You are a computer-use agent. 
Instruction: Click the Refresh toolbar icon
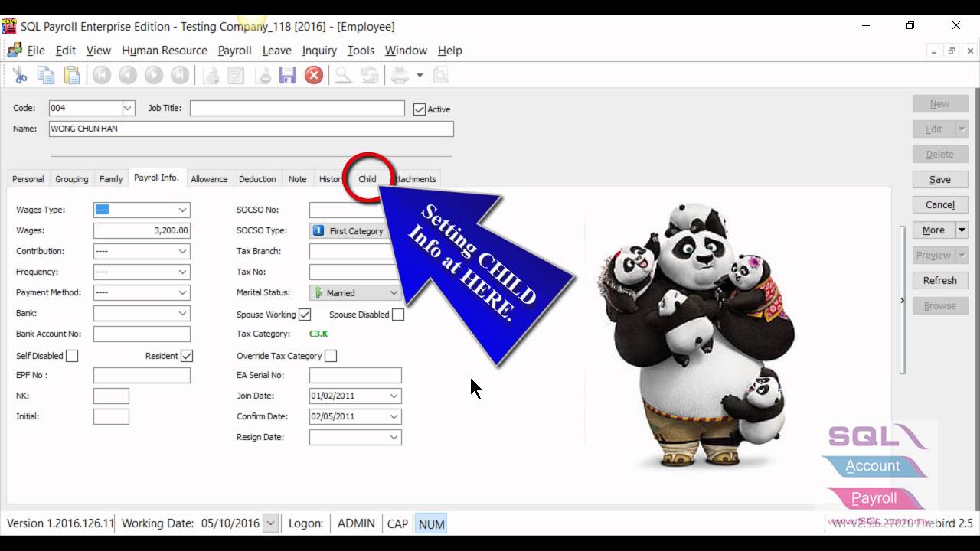pos(370,75)
